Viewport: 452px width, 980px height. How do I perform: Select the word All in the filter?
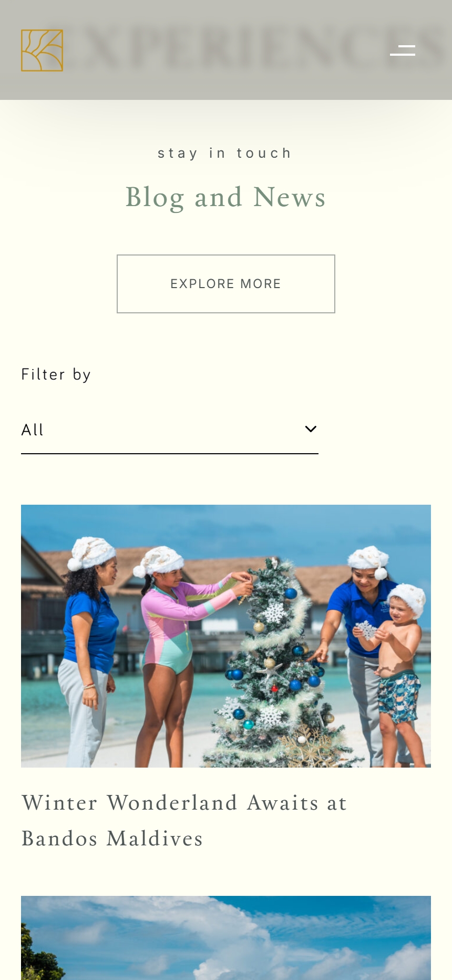[33, 430]
